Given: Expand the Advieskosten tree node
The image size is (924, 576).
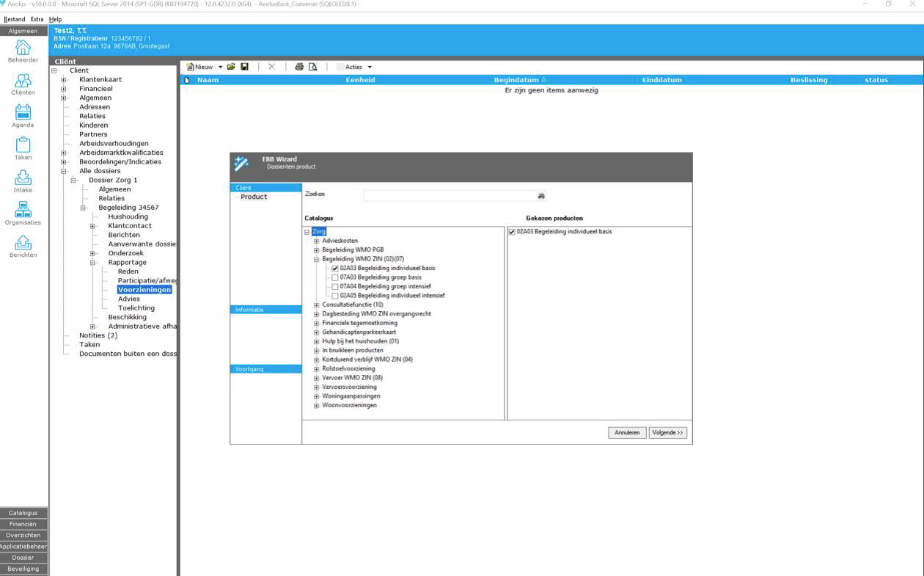Looking at the screenshot, I should [317, 241].
